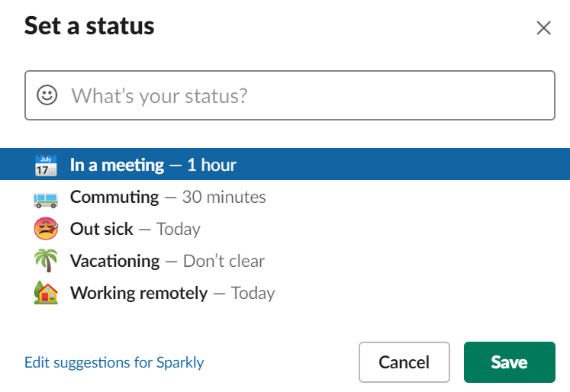Open the emoji picker smiley icon

click(x=47, y=95)
